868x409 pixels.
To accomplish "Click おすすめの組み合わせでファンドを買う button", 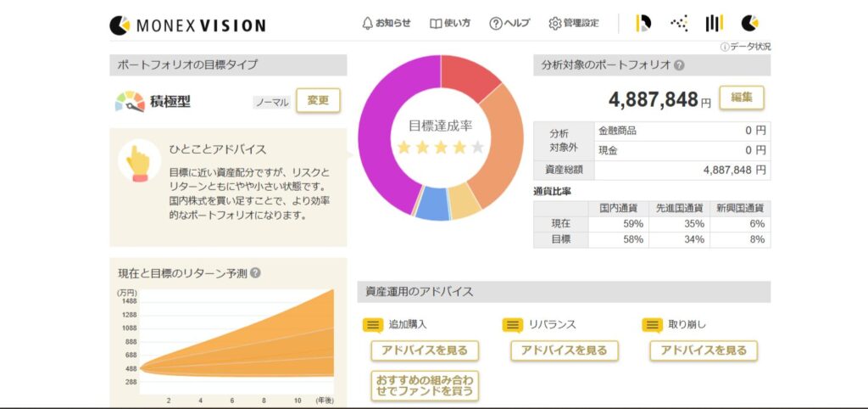I will pos(425,385).
